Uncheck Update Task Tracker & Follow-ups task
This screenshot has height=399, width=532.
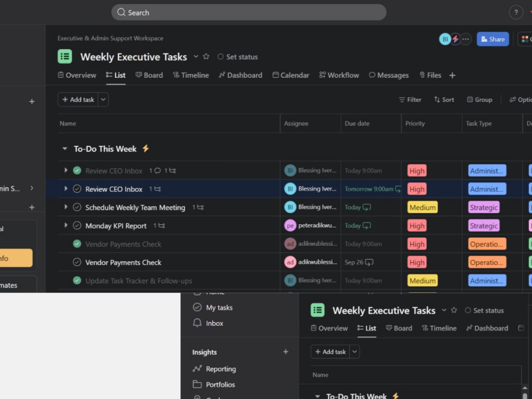(x=77, y=280)
